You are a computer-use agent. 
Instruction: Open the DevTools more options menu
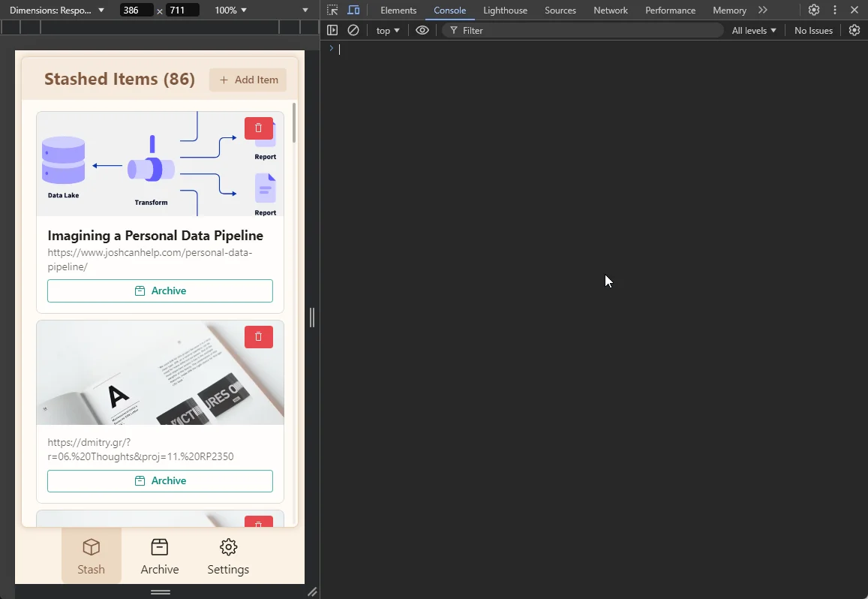(x=835, y=11)
